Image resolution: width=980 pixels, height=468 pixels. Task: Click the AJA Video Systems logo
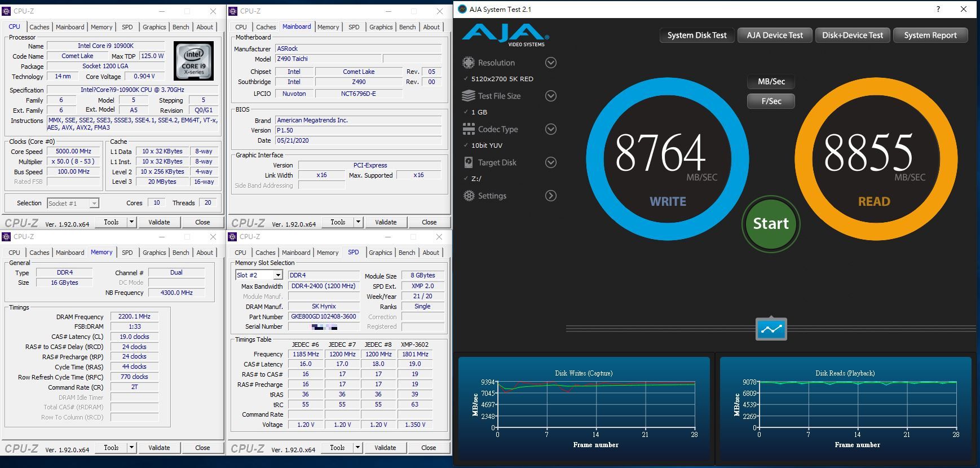[506, 35]
